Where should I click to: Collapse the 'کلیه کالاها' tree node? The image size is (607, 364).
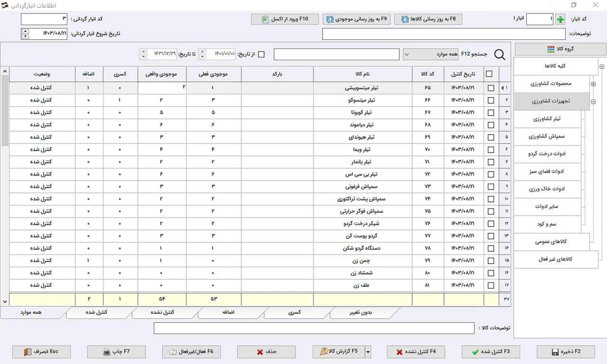(x=602, y=67)
